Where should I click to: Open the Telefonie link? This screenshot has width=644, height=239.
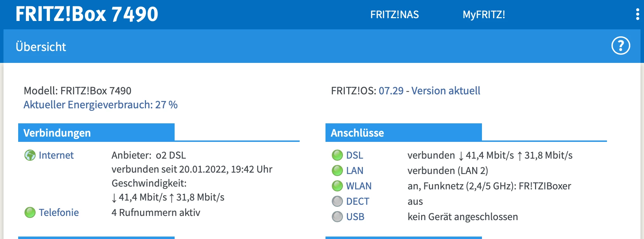(x=59, y=212)
